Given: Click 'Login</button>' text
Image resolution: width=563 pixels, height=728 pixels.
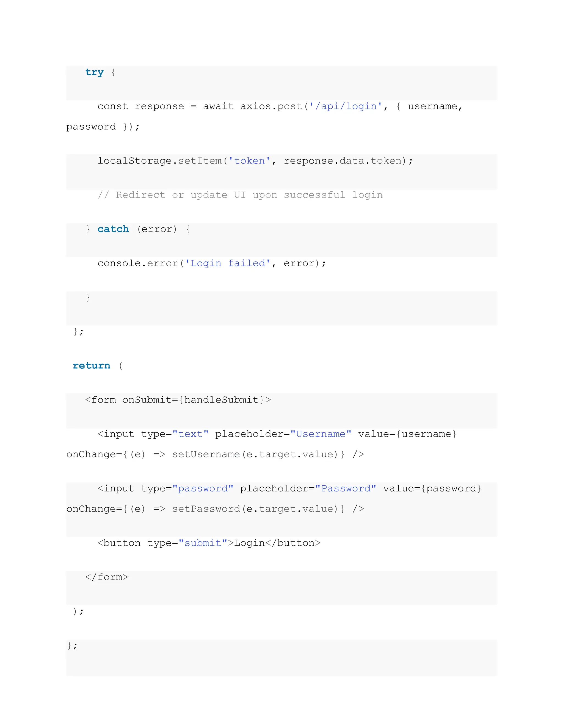Looking at the screenshot, I should tap(277, 543).
